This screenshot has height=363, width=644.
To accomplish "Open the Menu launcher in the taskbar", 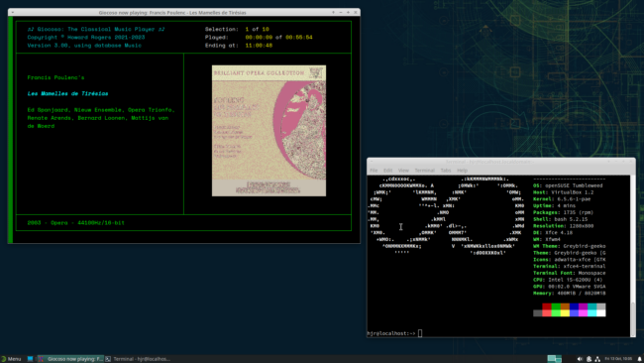I will 11,359.
